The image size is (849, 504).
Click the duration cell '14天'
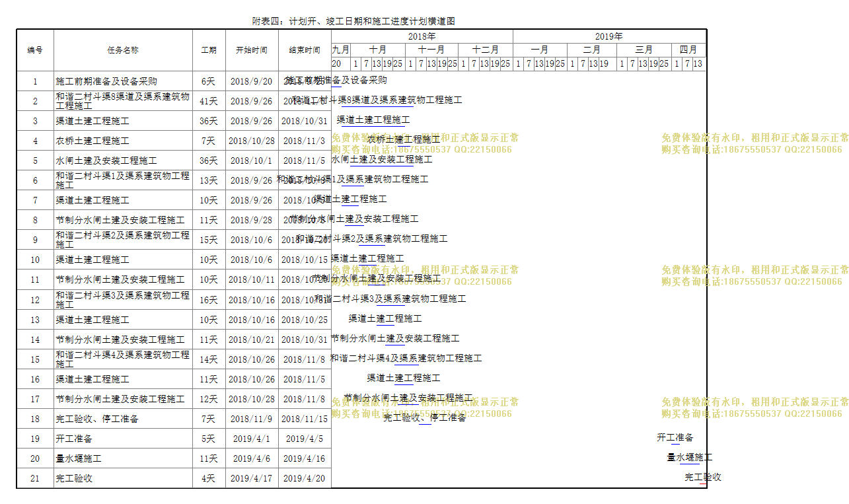pos(209,359)
